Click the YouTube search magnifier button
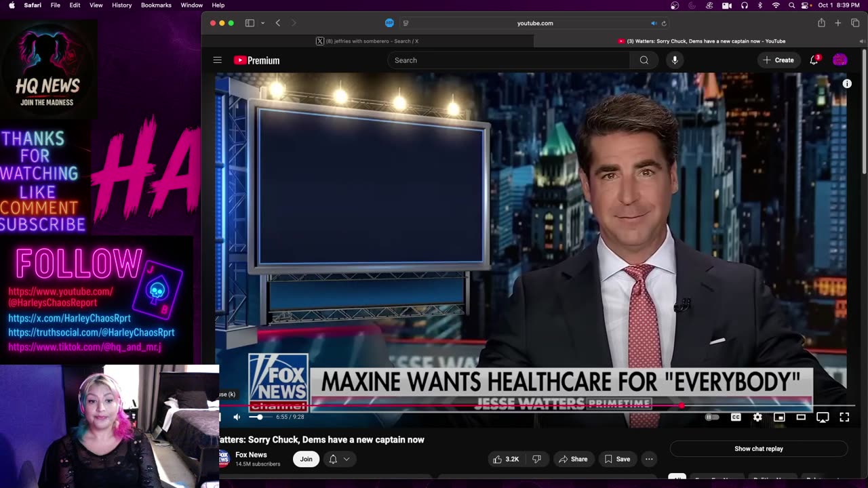This screenshot has width=868, height=488. tap(644, 60)
